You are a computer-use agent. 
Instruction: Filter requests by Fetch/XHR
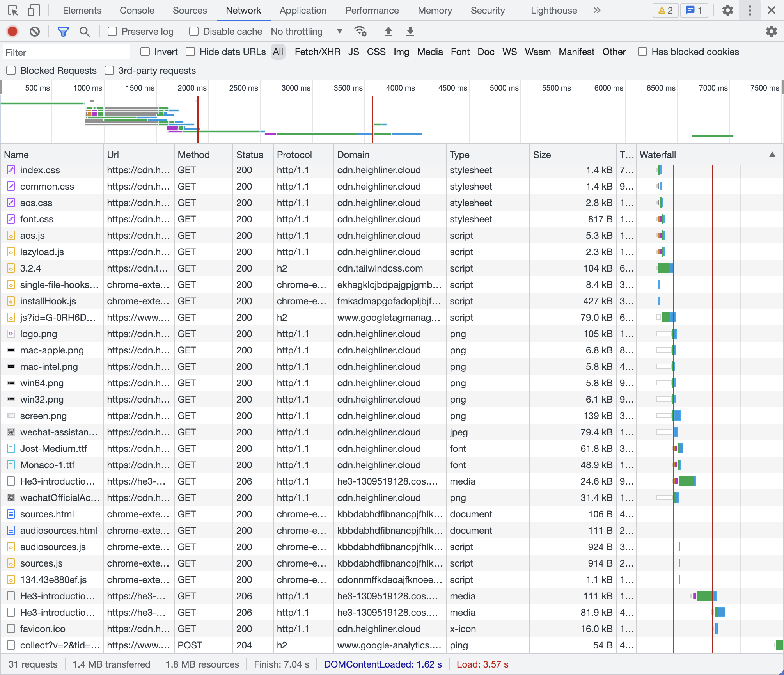(x=317, y=52)
